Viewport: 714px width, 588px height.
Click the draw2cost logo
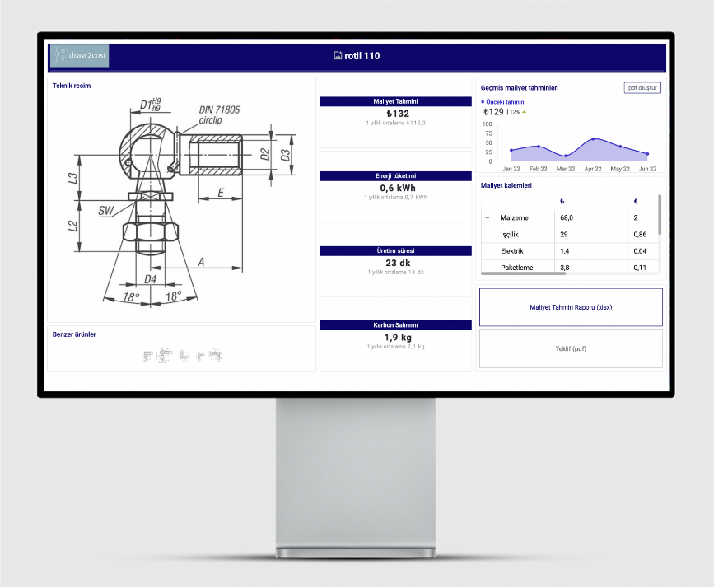tap(79, 56)
